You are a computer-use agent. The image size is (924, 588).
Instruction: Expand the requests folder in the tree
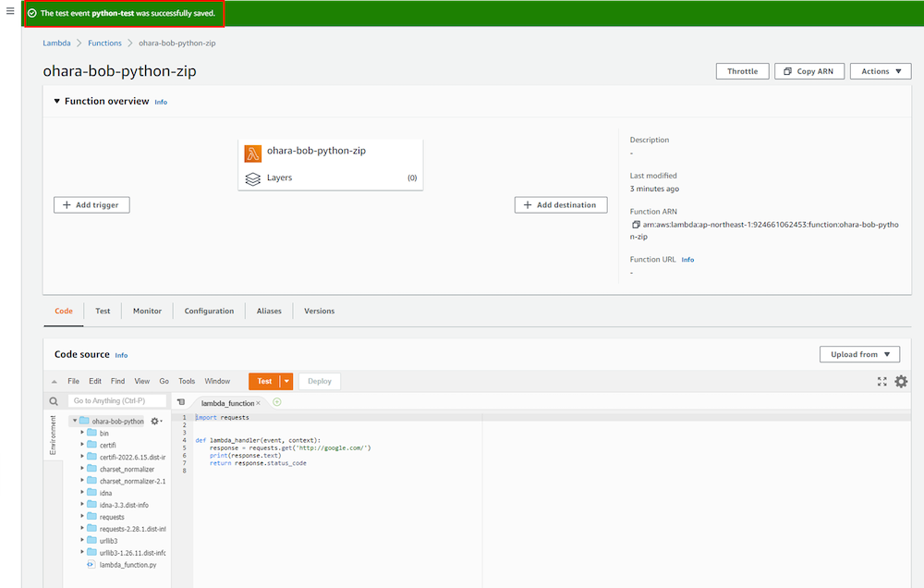click(x=82, y=517)
